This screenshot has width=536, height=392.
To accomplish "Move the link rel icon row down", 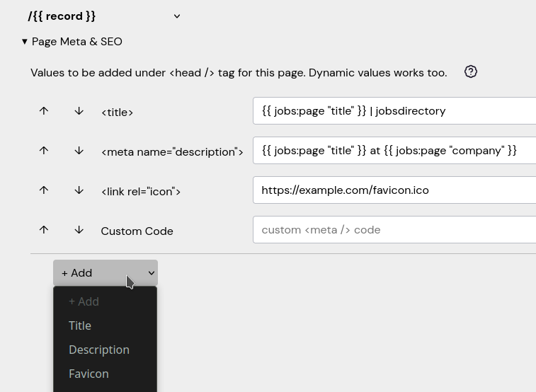I will coord(79,190).
